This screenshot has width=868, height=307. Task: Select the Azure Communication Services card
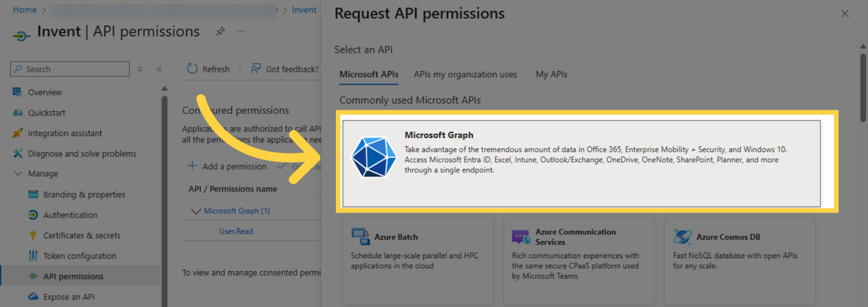579,262
